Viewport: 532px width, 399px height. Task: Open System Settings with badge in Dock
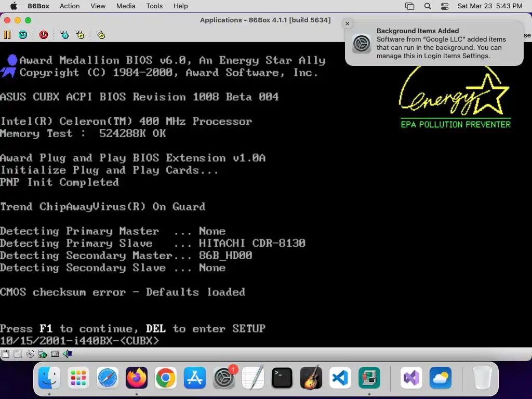click(224, 378)
